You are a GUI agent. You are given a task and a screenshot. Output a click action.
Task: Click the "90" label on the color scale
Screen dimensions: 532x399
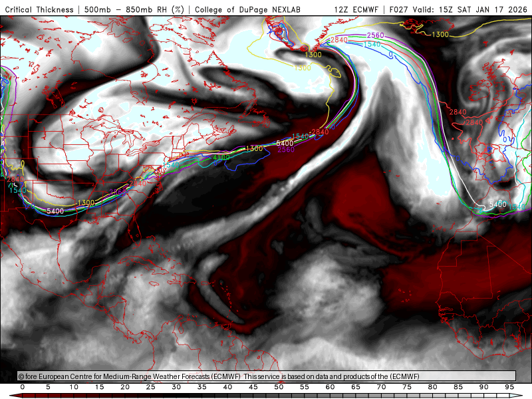coord(484,387)
